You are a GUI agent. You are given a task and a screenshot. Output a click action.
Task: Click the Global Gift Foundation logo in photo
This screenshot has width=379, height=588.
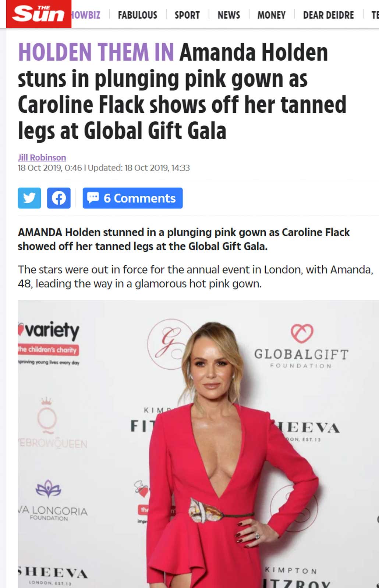tap(301, 346)
